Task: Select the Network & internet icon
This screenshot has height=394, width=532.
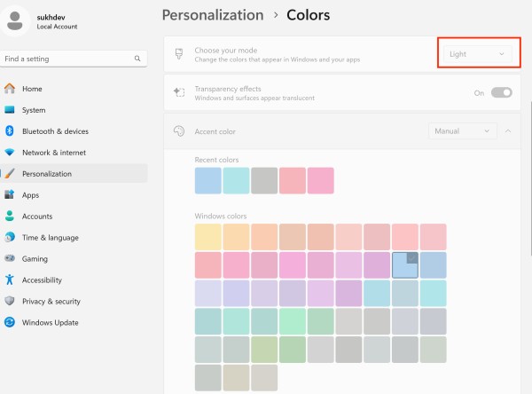Action: point(10,153)
